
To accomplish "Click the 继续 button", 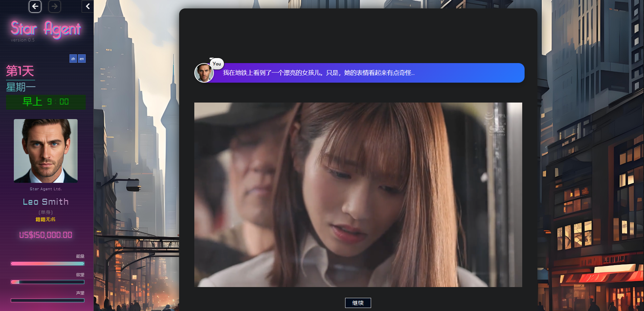I will tap(358, 303).
